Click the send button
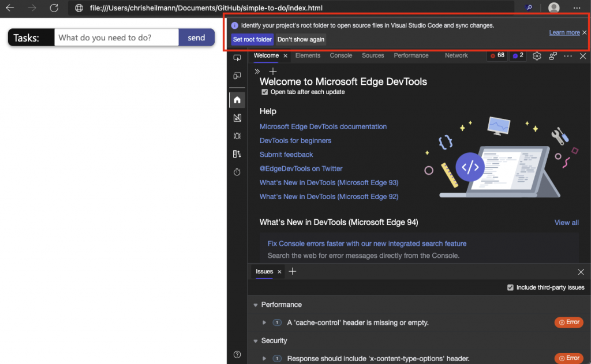Viewport: 591px width, 364px height. [196, 37]
